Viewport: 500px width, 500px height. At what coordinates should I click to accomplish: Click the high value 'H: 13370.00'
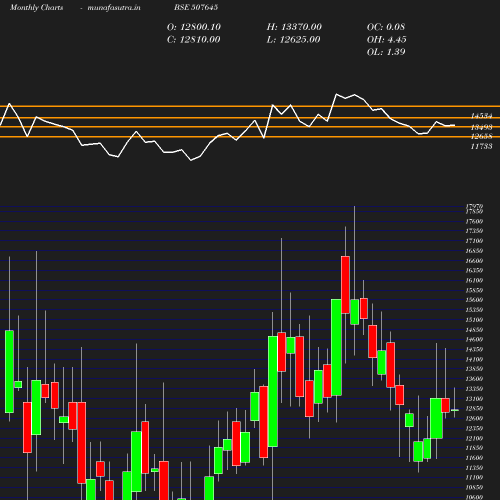[294, 27]
